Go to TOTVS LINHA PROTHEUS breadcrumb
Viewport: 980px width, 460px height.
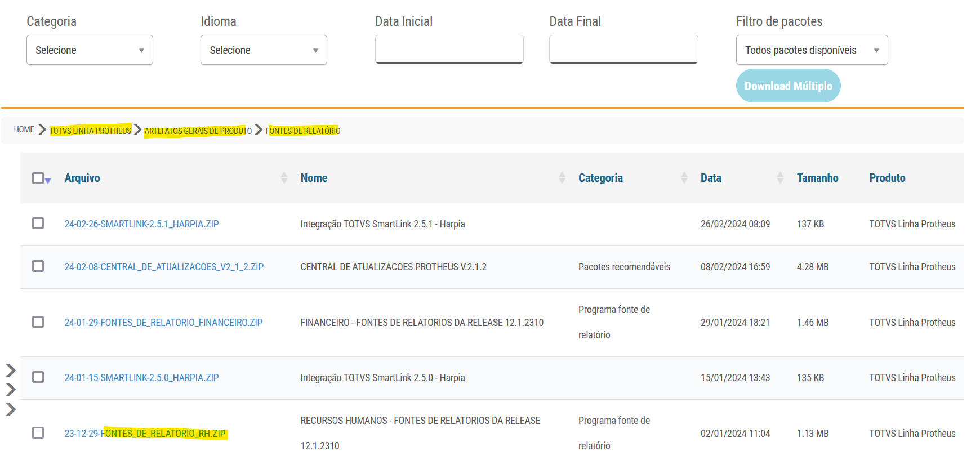pyautogui.click(x=90, y=131)
